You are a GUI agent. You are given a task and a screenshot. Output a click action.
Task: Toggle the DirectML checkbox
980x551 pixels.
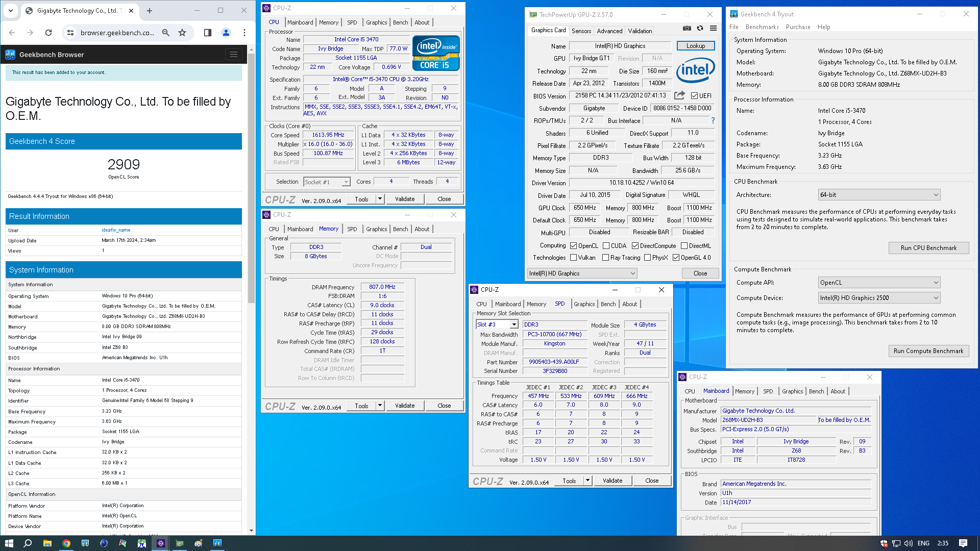[684, 246]
